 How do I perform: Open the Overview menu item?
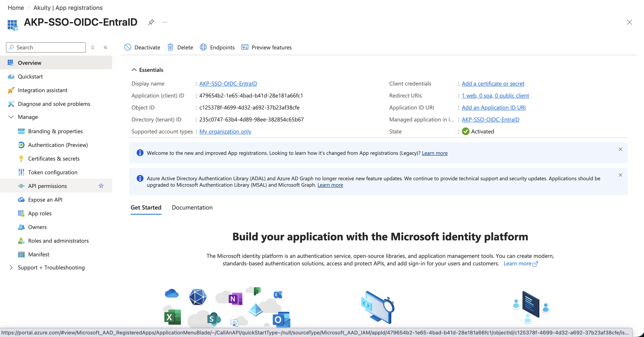point(56,63)
